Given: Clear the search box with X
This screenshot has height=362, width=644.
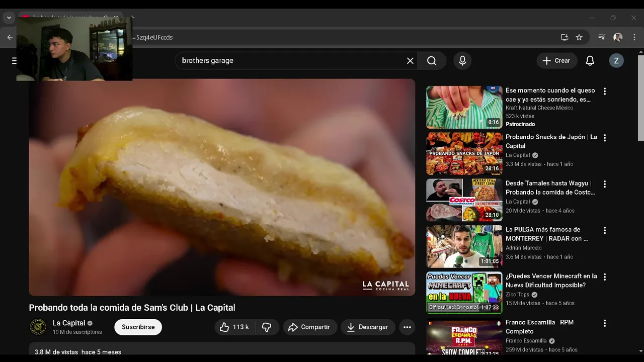Looking at the screenshot, I should (x=410, y=61).
